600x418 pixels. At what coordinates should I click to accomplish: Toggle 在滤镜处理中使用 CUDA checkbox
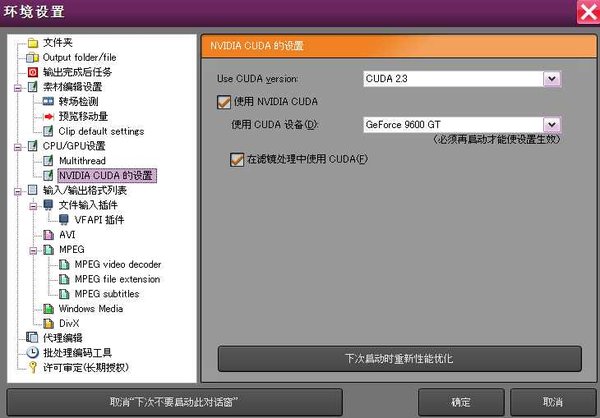click(236, 158)
